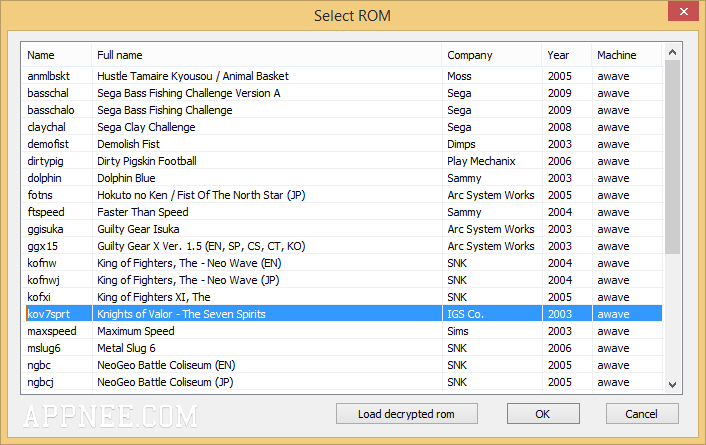Select the Guilty Gear Isuka row
This screenshot has height=445, width=706.
344,229
